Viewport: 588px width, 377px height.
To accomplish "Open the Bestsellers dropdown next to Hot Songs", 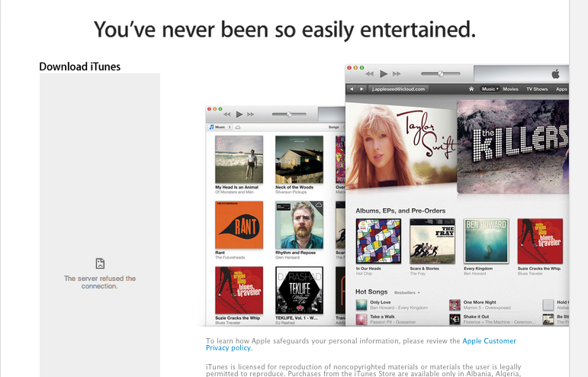I will [x=407, y=292].
